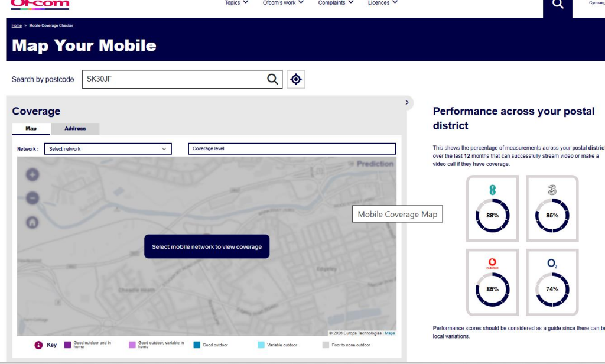Click the Mobile Coverage Map tooltip label
605x364 pixels.
(398, 214)
